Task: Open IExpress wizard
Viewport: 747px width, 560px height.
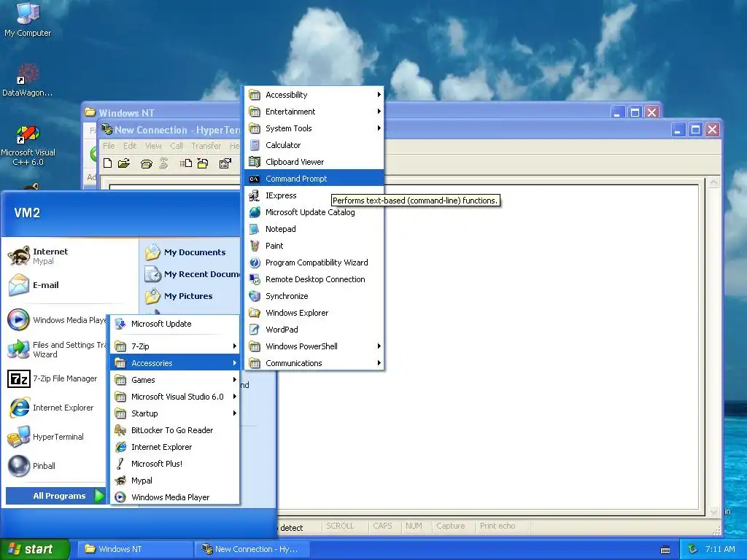Action: (x=287, y=195)
